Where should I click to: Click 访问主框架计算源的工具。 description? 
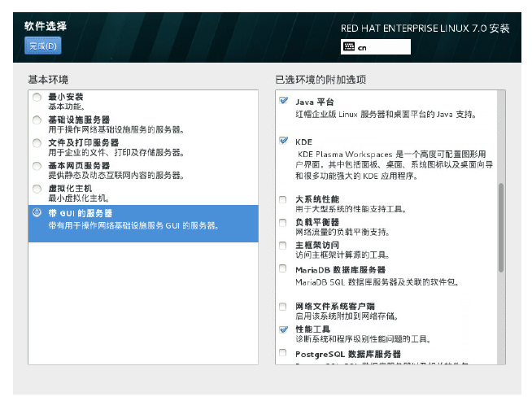click(x=342, y=255)
